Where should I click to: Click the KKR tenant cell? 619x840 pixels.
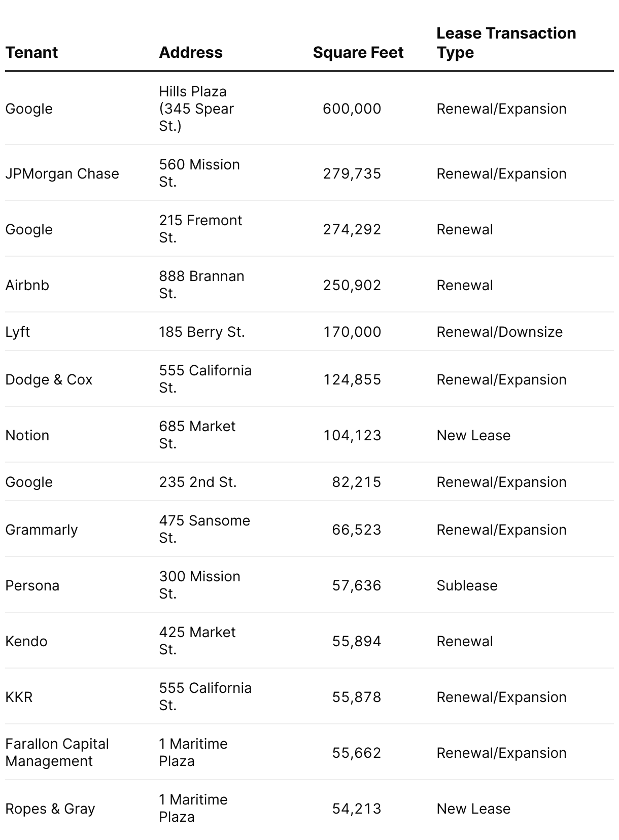[x=19, y=697]
